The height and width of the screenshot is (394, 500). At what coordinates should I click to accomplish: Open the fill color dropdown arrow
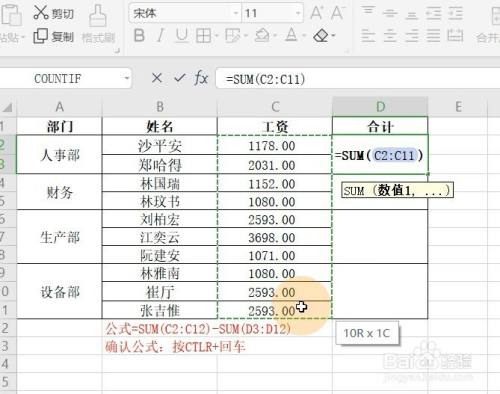(275, 36)
